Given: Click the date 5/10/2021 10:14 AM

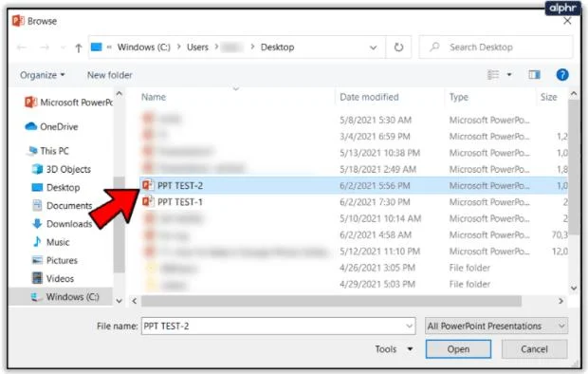Looking at the screenshot, I should point(380,218).
